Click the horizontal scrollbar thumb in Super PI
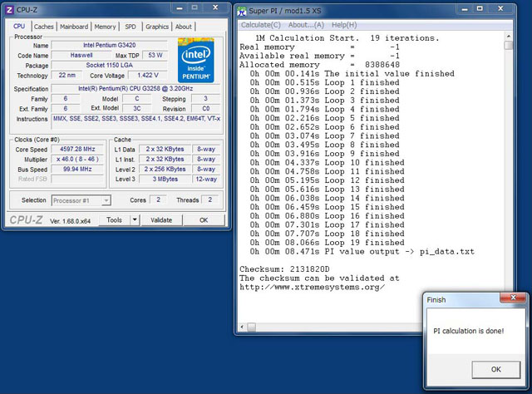The height and width of the screenshot is (394, 532). pyautogui.click(x=251, y=328)
